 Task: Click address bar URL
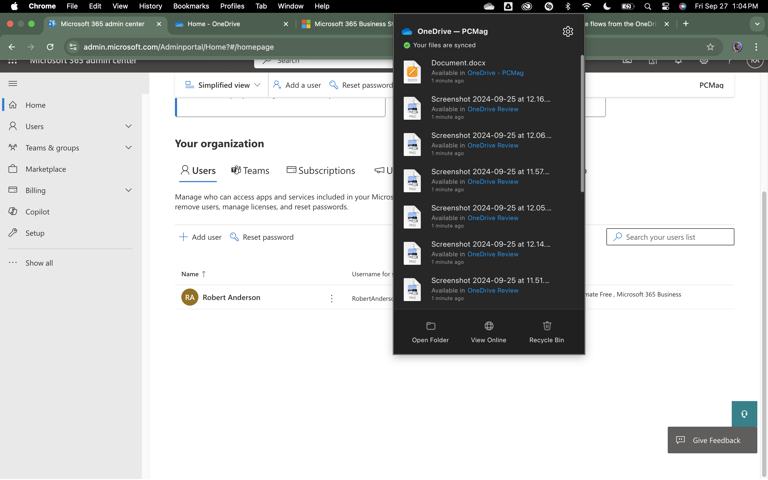[178, 47]
